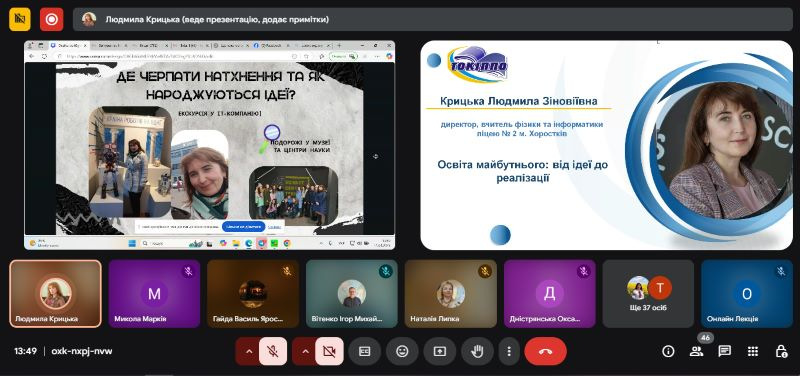The height and width of the screenshot is (376, 800).
Task: Open three-dot more options menu
Action: (509, 351)
